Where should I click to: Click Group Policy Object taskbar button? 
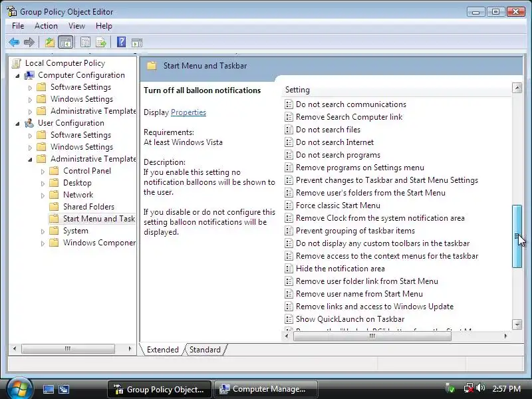pos(160,389)
